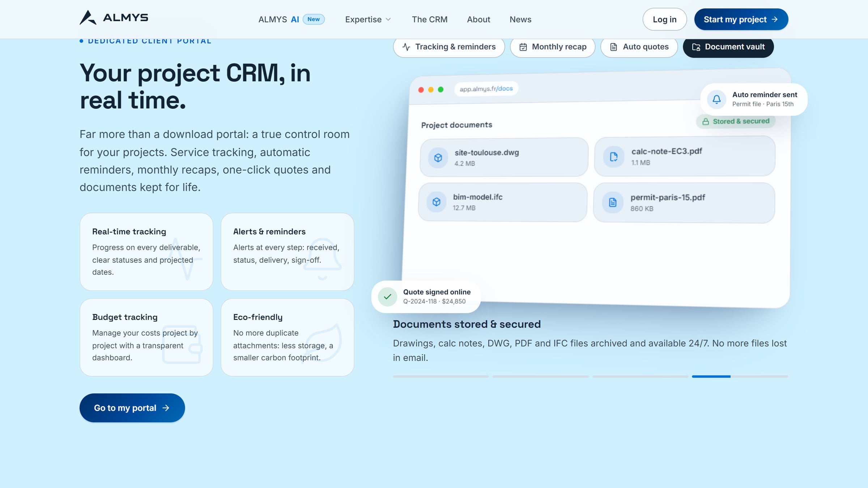Click the green window dot in mockup
Screen dimensions: 868x488
pyautogui.click(x=441, y=90)
